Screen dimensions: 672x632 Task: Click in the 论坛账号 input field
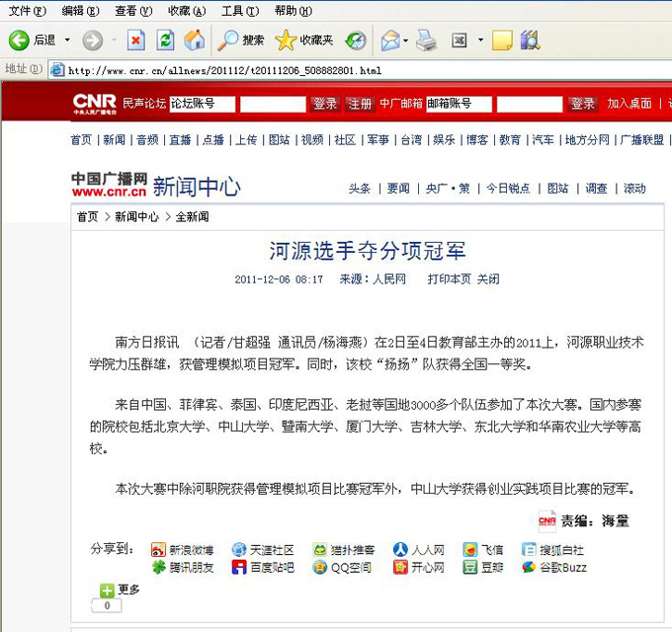(x=202, y=104)
